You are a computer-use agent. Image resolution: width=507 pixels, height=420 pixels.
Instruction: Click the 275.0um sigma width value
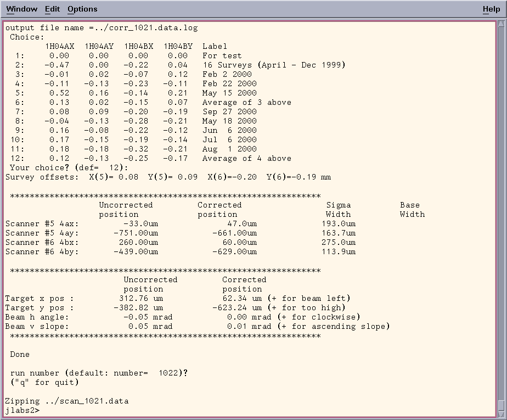point(338,243)
